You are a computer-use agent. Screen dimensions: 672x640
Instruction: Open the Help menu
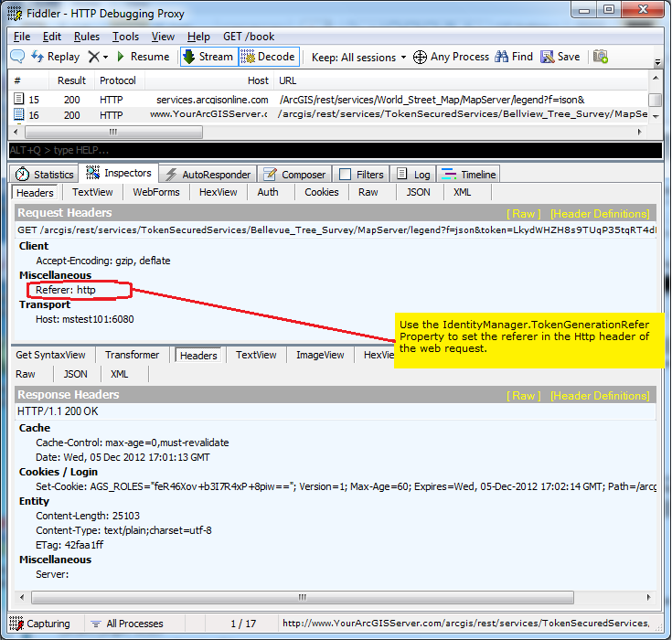(x=198, y=37)
